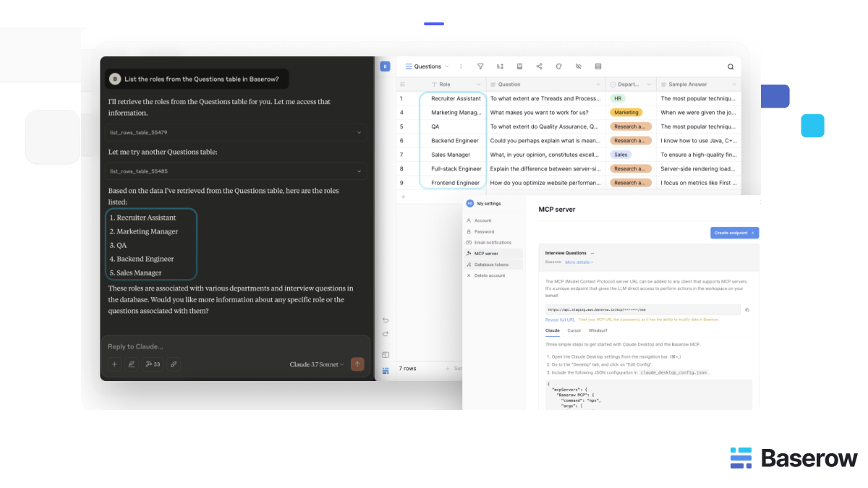Switch to the Cursor tab
868x488 pixels.
(574, 330)
